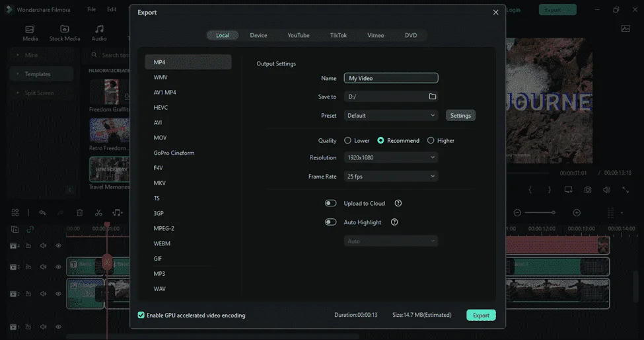Click the Login link in Filmora title bar

(x=513, y=9)
